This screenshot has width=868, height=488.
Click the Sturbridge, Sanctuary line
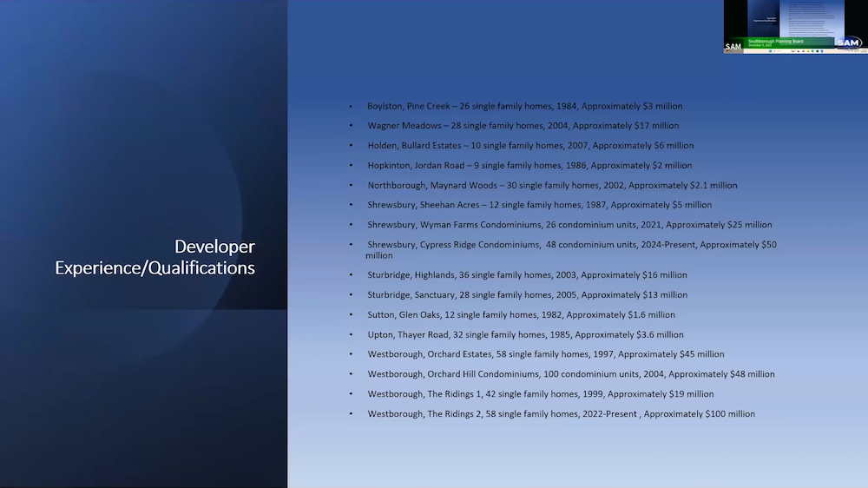[x=527, y=295]
